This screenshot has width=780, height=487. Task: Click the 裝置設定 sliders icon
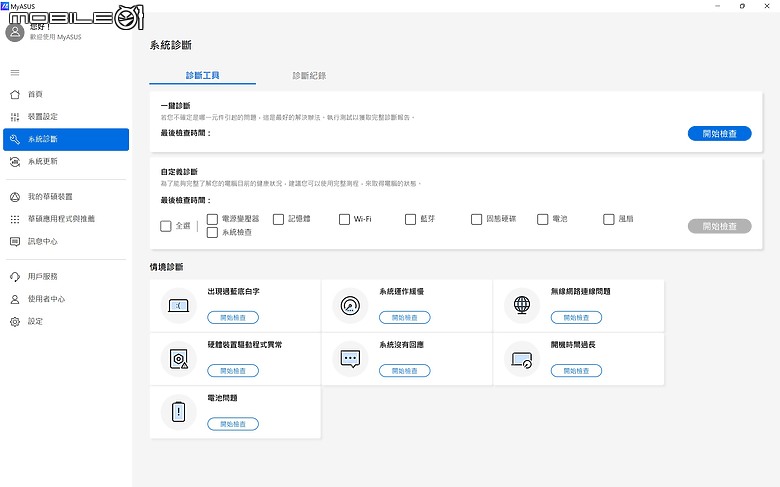coord(15,117)
